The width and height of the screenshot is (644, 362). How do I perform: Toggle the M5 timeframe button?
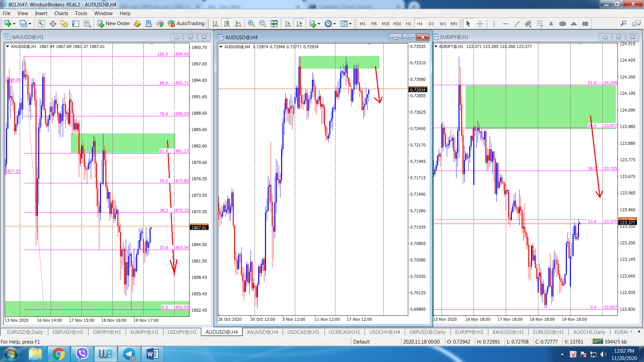point(374,24)
